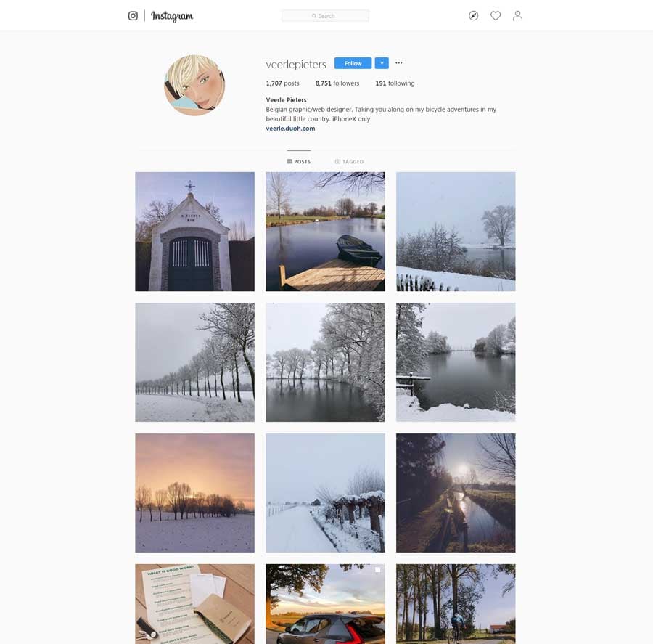Open the veerle.duoh.com link
This screenshot has width=653, height=644.
pyautogui.click(x=290, y=129)
